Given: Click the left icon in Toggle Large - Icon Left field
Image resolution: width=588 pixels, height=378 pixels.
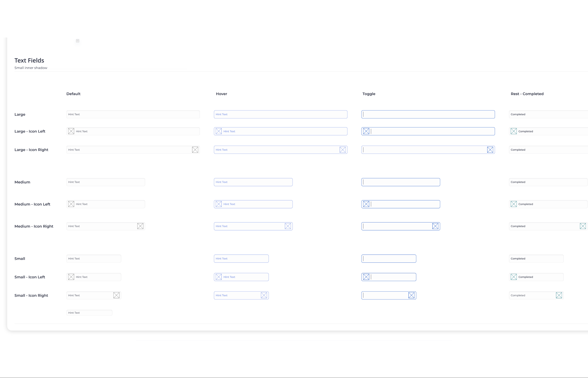Looking at the screenshot, I should coord(366,131).
